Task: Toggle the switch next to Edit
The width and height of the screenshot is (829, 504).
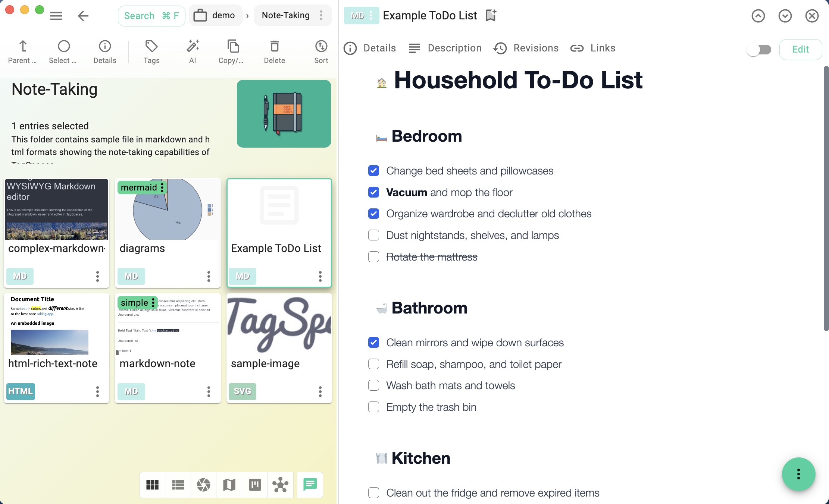Action: point(759,49)
